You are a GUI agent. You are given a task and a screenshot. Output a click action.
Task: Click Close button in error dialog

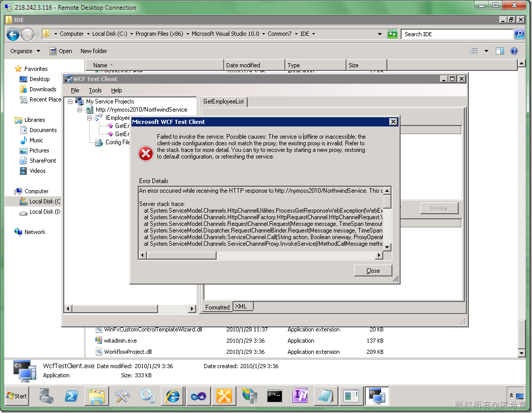373,270
